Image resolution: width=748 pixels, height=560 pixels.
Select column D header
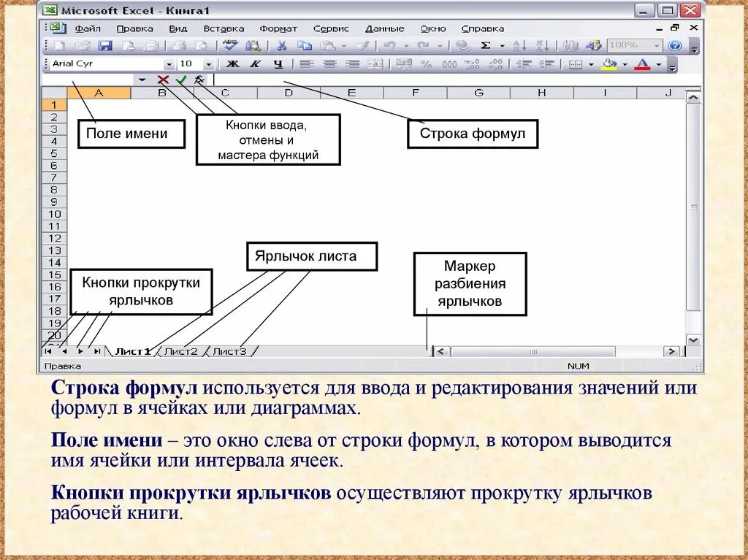(x=289, y=93)
